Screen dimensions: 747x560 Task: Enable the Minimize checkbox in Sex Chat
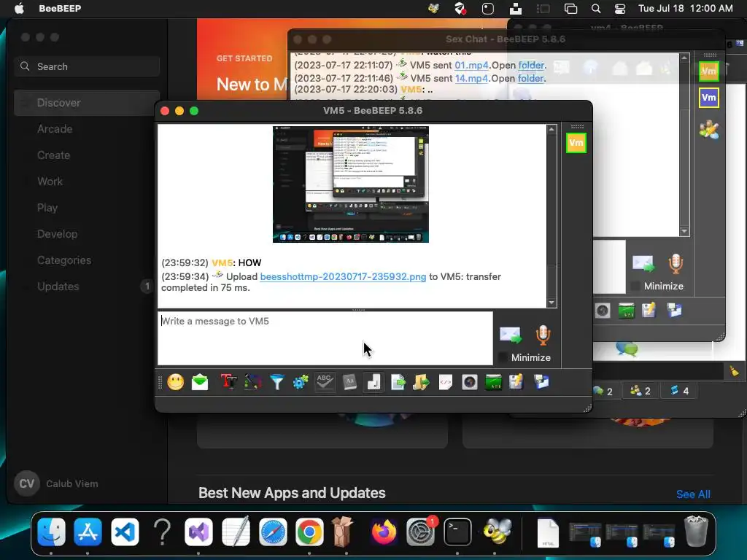tap(635, 286)
